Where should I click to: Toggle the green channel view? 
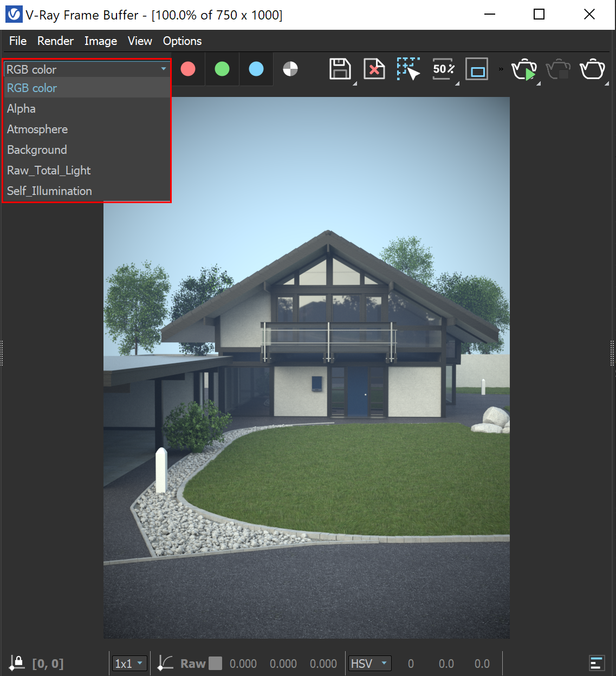tap(222, 69)
